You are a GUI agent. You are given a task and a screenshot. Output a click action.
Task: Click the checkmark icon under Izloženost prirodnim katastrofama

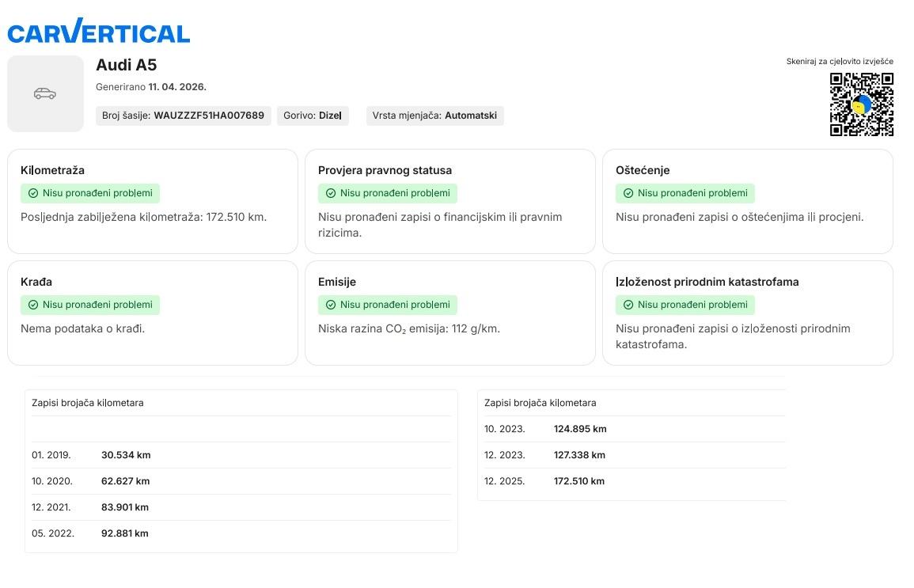[628, 305]
